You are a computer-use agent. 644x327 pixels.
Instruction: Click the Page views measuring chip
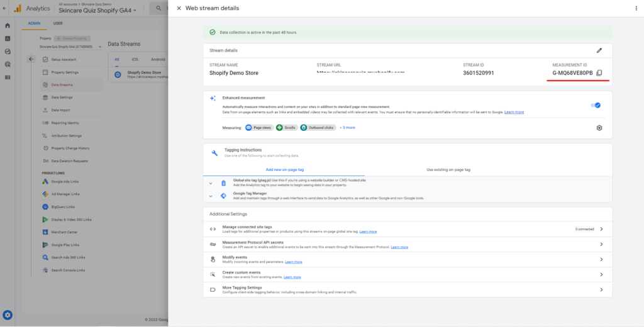click(x=259, y=128)
